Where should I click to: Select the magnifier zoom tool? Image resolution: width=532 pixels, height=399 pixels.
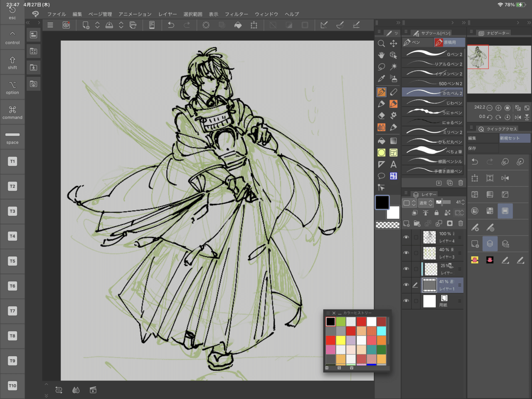point(381,43)
